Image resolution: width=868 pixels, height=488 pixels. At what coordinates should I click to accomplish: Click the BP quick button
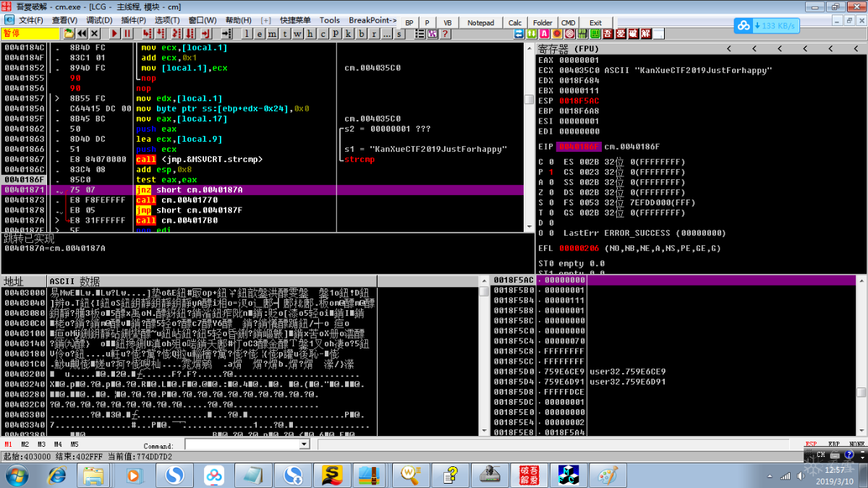coord(409,23)
